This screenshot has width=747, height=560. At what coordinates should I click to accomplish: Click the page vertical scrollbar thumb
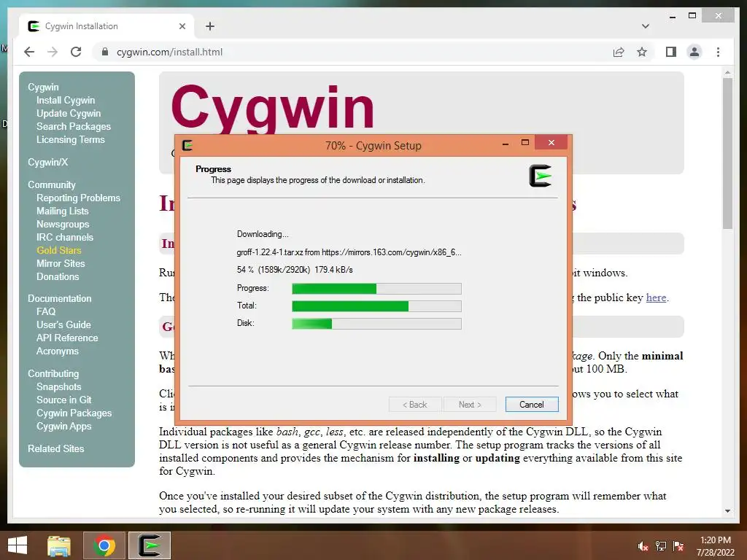click(727, 153)
